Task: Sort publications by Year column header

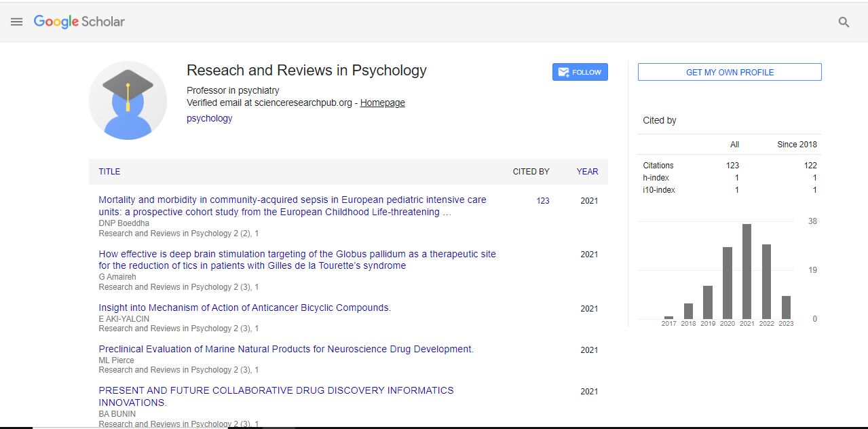Action: tap(587, 172)
